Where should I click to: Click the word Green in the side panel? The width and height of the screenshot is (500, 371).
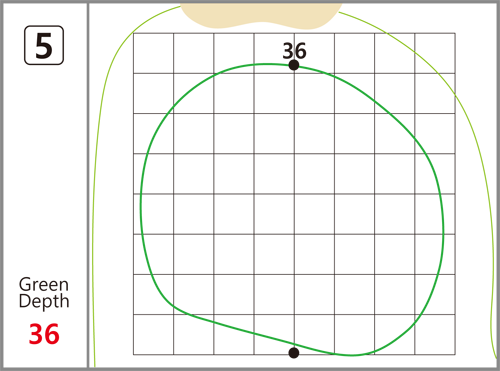click(x=44, y=285)
